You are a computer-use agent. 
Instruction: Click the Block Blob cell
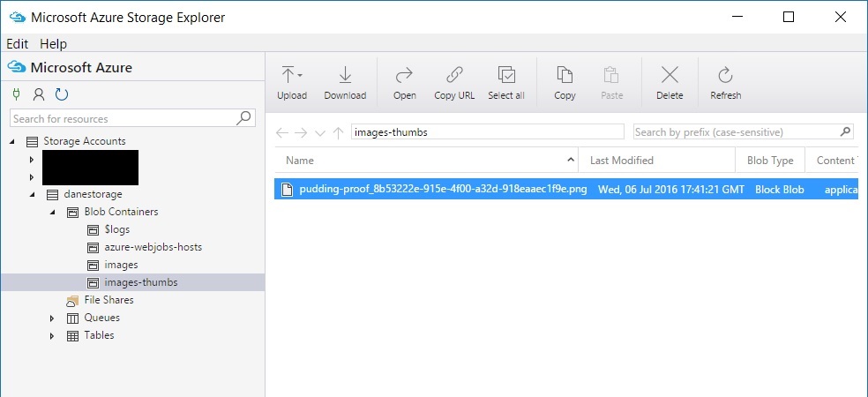click(x=780, y=190)
